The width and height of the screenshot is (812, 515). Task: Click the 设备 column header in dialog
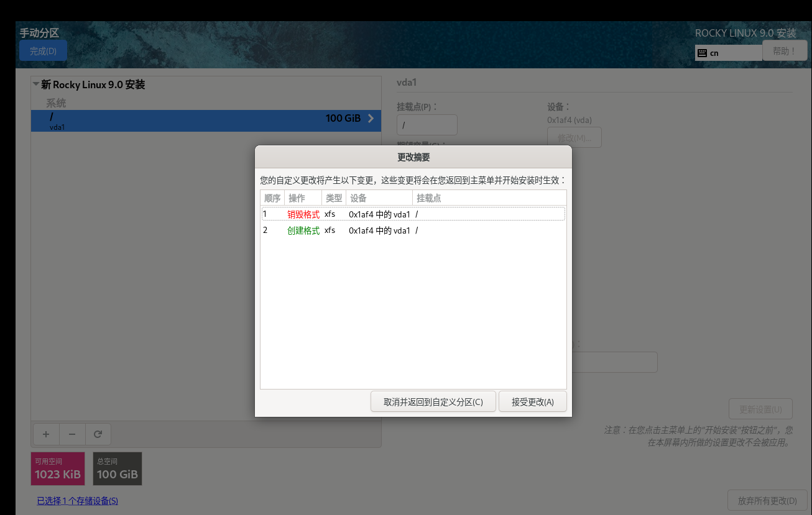tap(379, 198)
